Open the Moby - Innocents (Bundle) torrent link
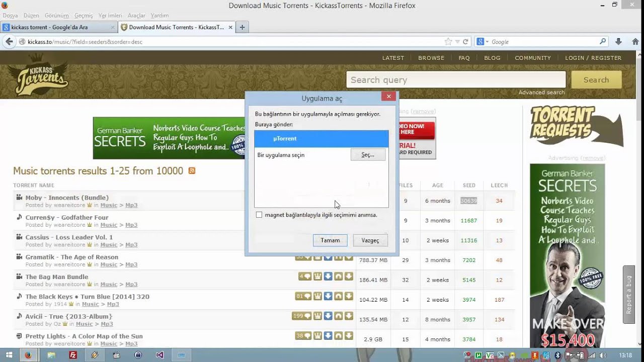This screenshot has height=362, width=644. point(67,198)
